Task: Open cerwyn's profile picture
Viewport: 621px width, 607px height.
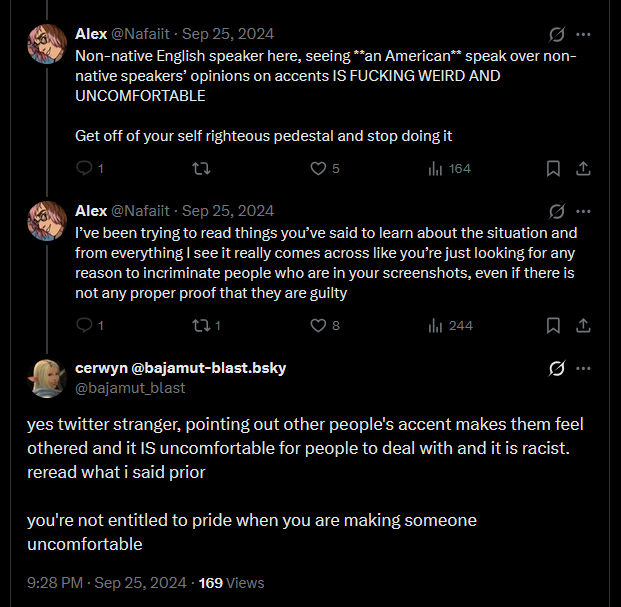Action: (x=46, y=377)
